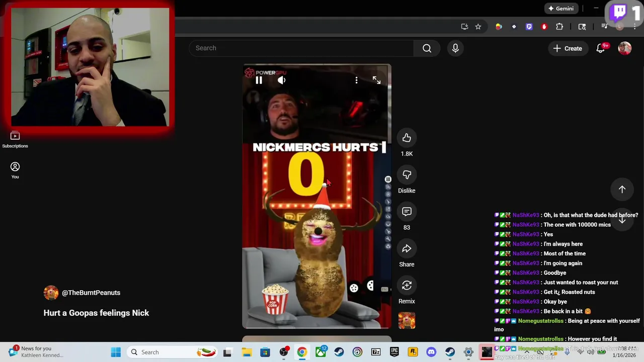Image resolution: width=644 pixels, height=362 pixels.
Task: Click into the YouTube Search field
Action: (301, 48)
